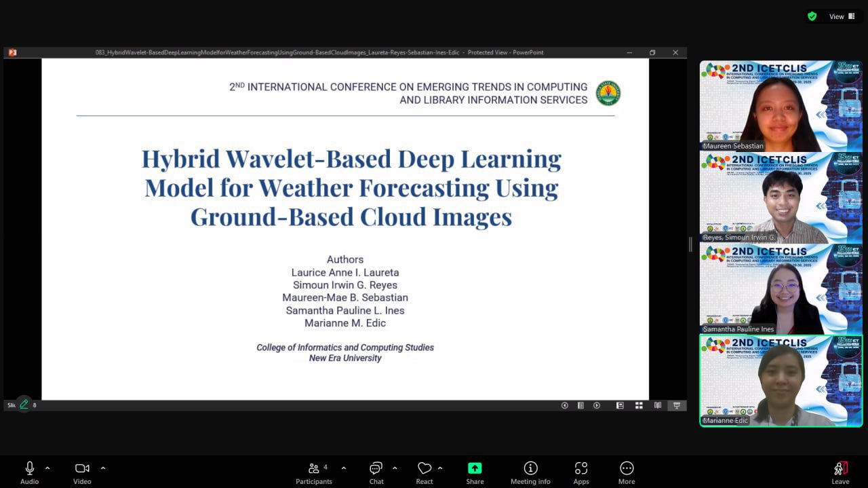Open the Participants panel
The width and height of the screenshot is (868, 488).
click(x=314, y=469)
